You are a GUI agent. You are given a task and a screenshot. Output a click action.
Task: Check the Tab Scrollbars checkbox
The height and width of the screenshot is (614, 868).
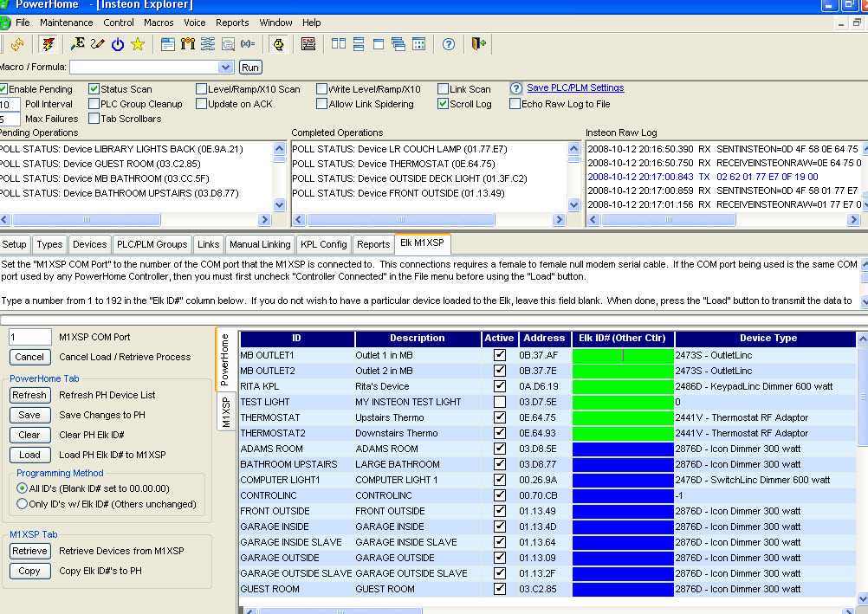click(94, 119)
